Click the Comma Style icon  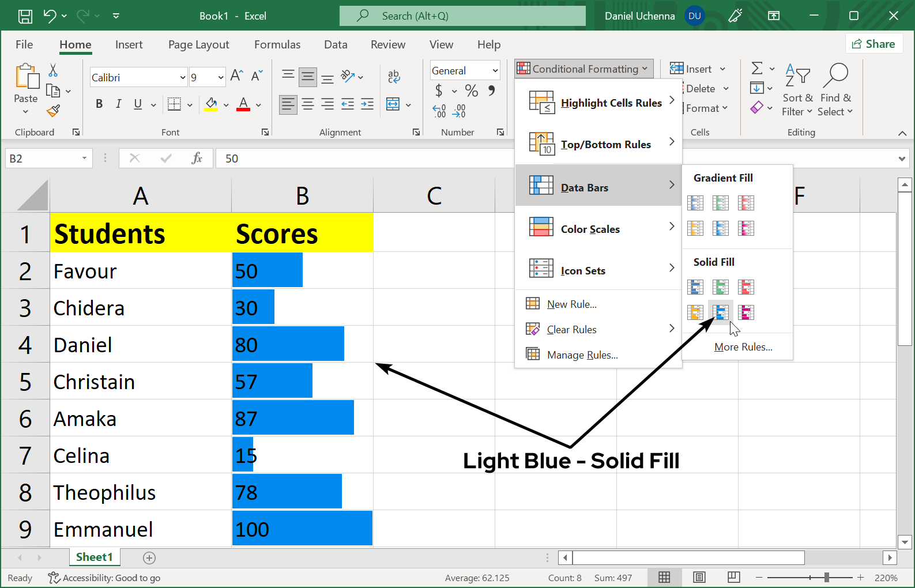pos(491,91)
